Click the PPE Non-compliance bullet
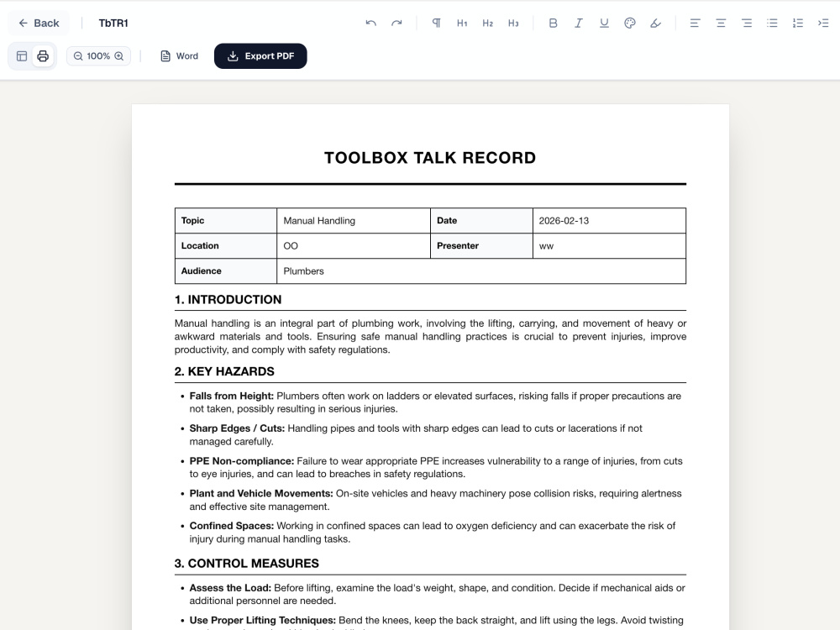The image size is (840, 630). pos(435,467)
